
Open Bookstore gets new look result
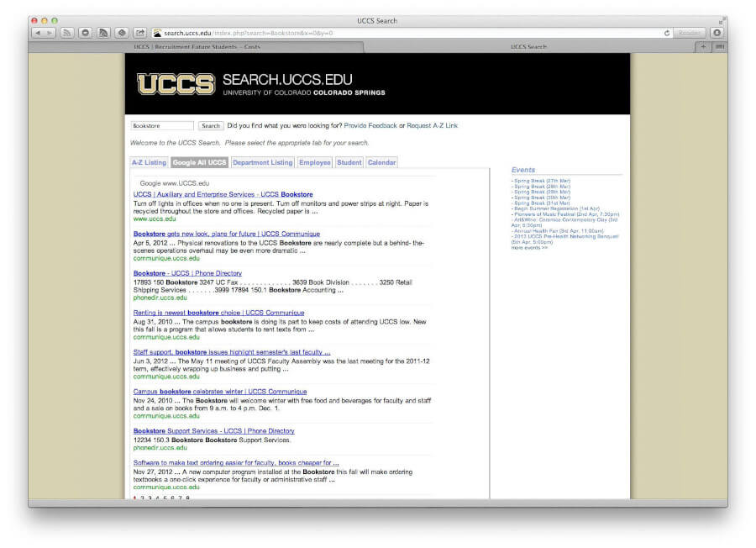coord(227,234)
